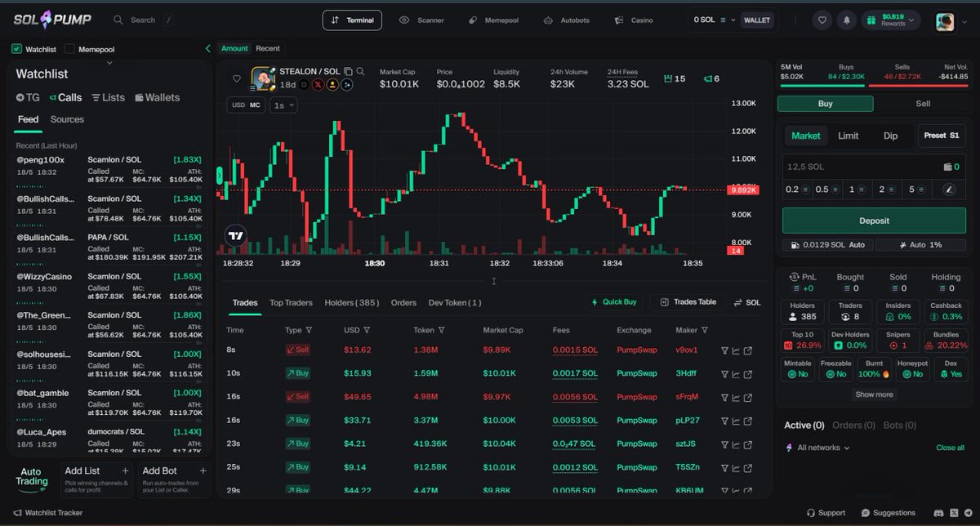Screen dimensions: 980x526
Task: Click the chart-panel resize handle icon
Action: click(x=493, y=281)
